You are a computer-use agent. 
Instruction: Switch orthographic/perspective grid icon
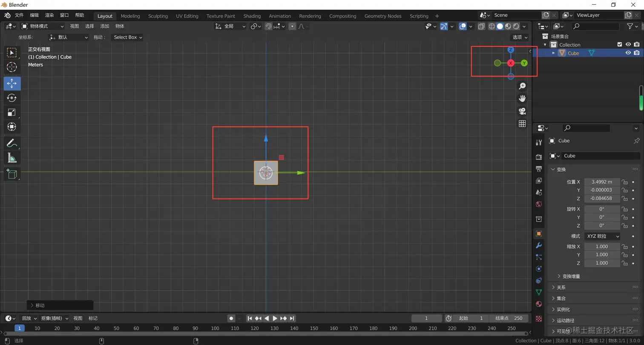(522, 123)
